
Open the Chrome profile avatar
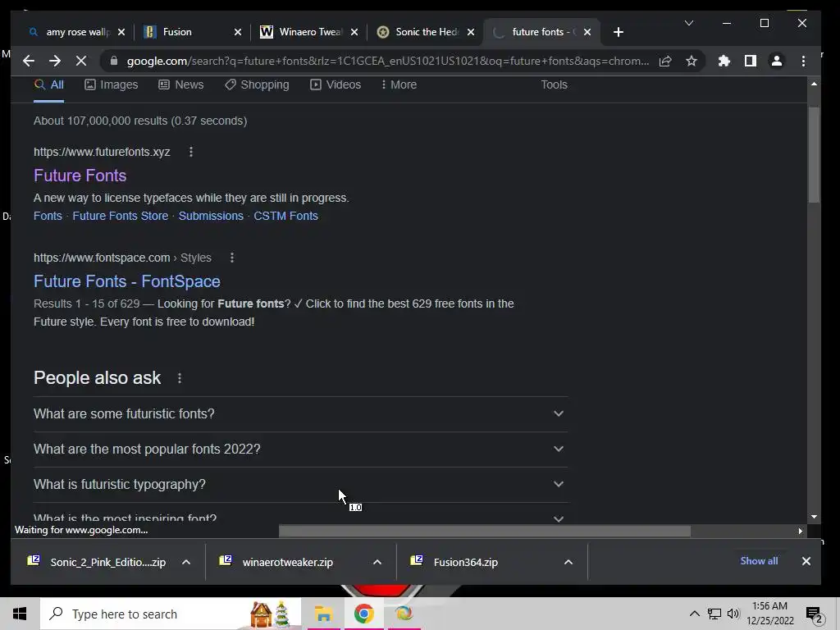click(x=777, y=61)
